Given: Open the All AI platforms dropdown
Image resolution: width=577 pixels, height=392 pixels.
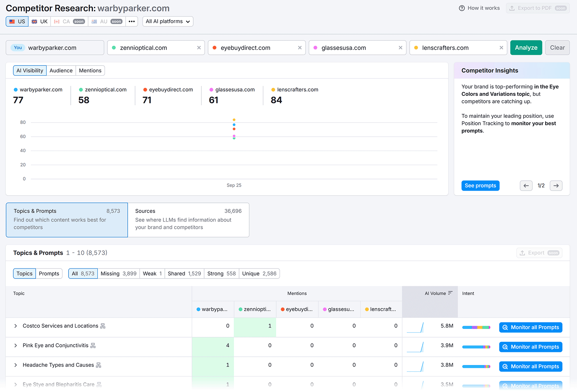Looking at the screenshot, I should (167, 21).
